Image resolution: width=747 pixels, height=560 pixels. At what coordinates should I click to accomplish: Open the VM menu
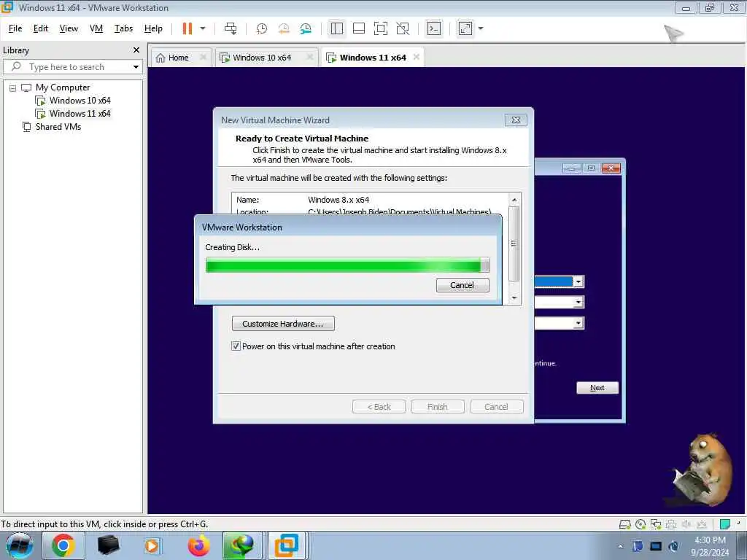click(96, 28)
